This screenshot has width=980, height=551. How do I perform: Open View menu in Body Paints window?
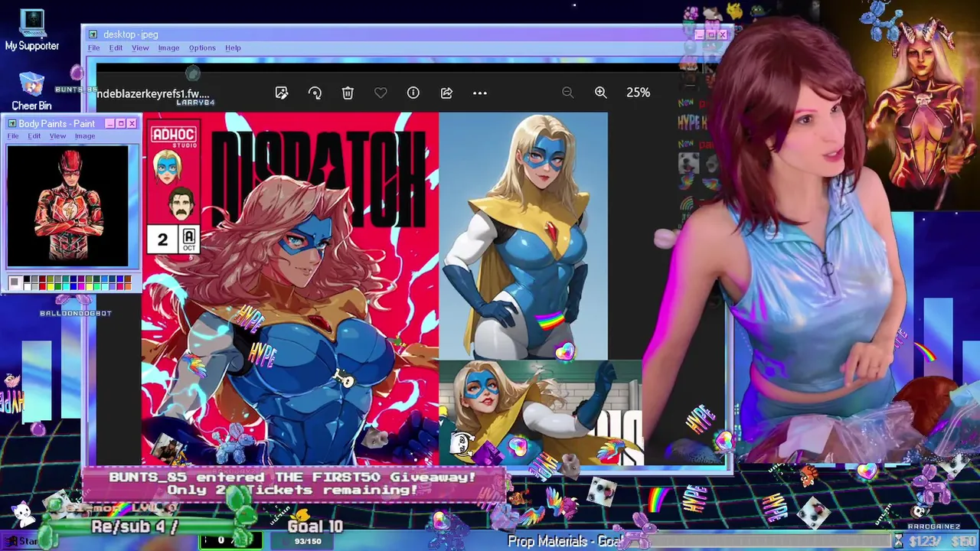(57, 136)
